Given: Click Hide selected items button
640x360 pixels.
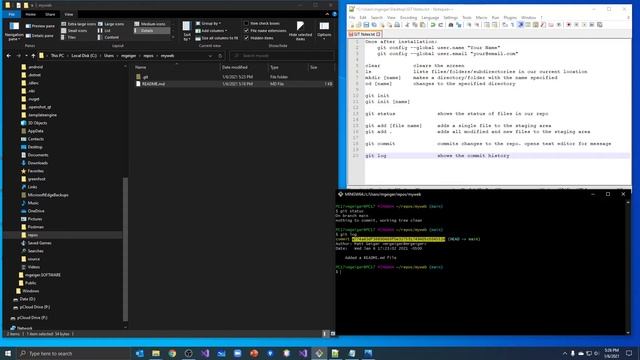Looking at the screenshot, I should (x=300, y=31).
